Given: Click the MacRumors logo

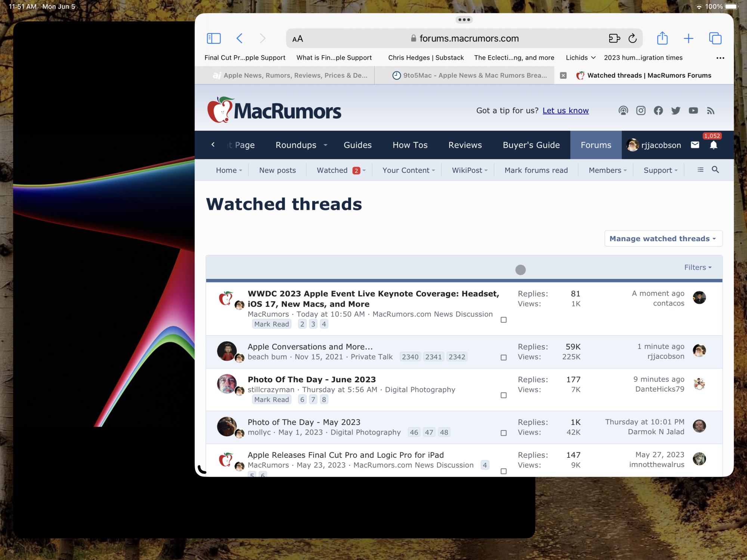Looking at the screenshot, I should tap(274, 110).
